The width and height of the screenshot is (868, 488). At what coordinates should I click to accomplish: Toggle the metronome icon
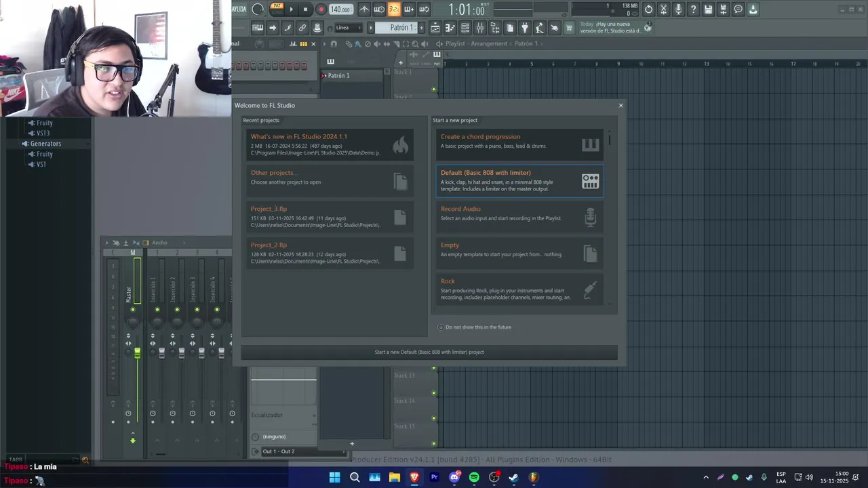[364, 9]
